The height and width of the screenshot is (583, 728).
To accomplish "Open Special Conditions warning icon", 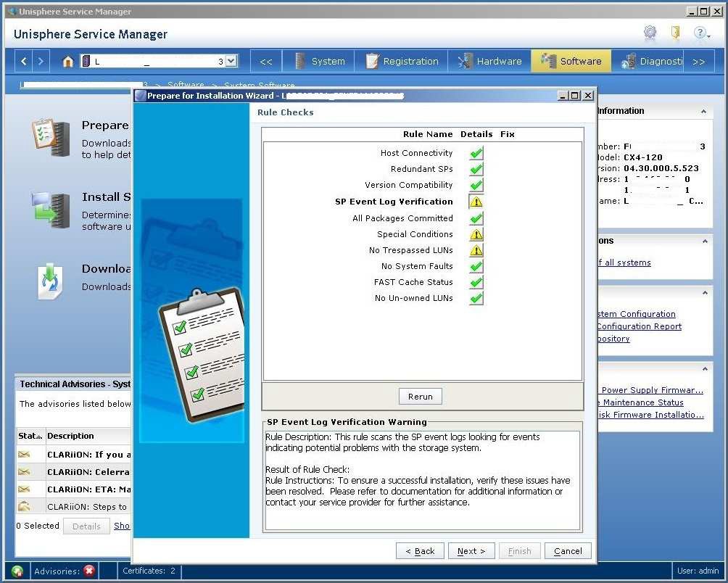I will point(476,234).
